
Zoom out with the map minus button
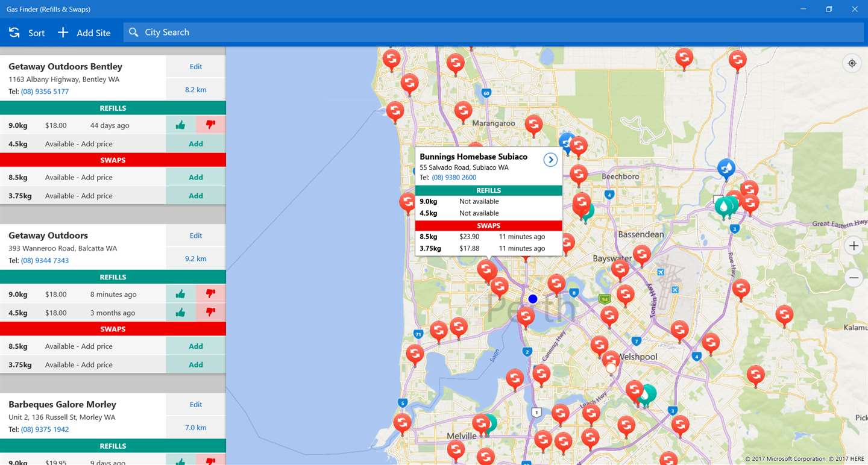(x=854, y=278)
